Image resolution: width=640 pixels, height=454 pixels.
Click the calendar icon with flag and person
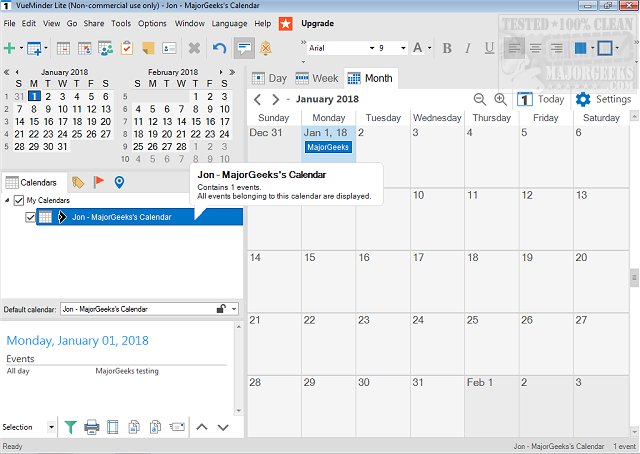[84, 48]
